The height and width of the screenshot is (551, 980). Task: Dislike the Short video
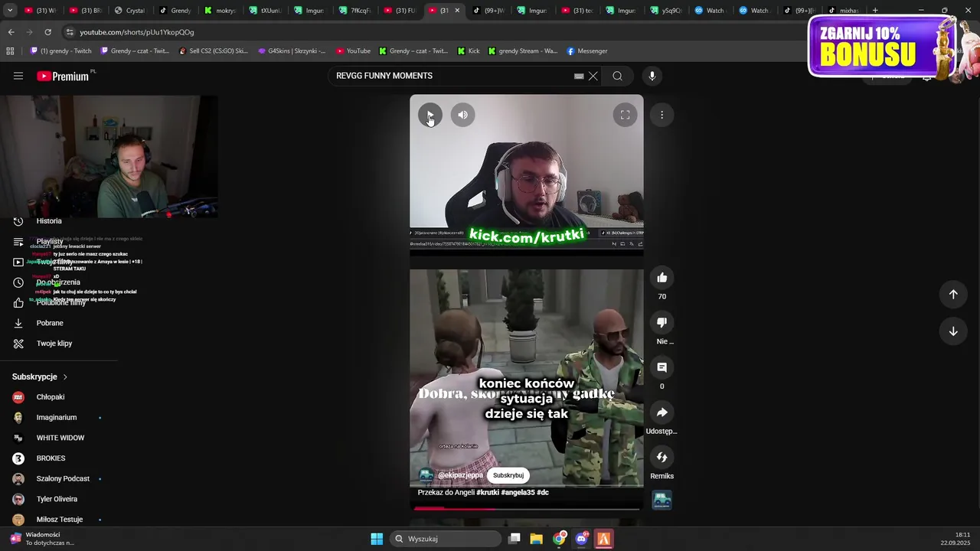click(662, 323)
